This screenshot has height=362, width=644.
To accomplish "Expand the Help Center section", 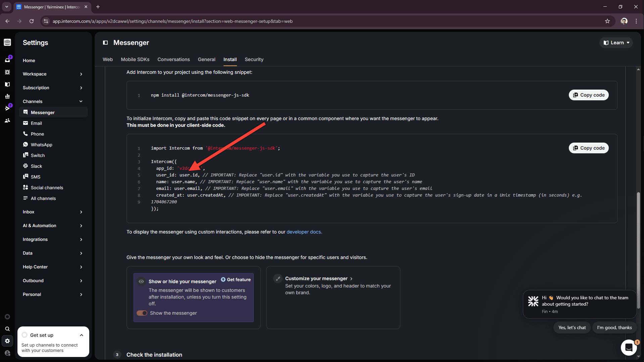I will (53, 267).
